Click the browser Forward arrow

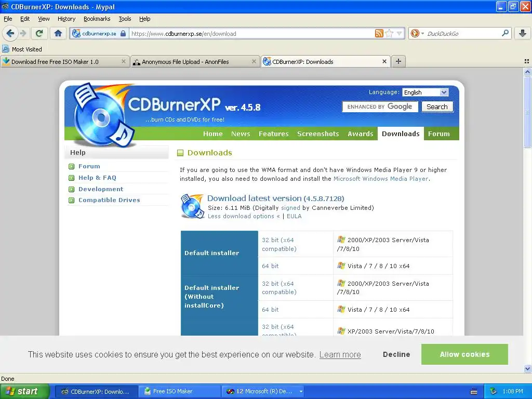tap(23, 33)
